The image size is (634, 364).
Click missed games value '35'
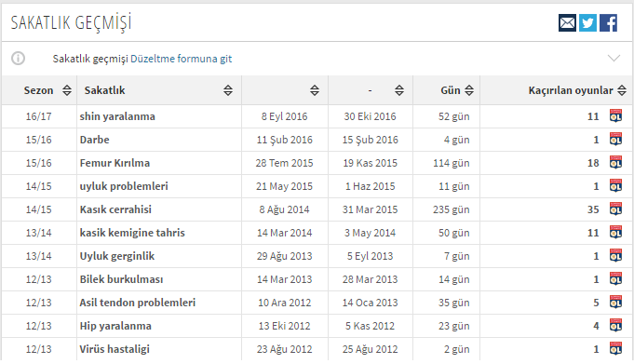point(593,209)
